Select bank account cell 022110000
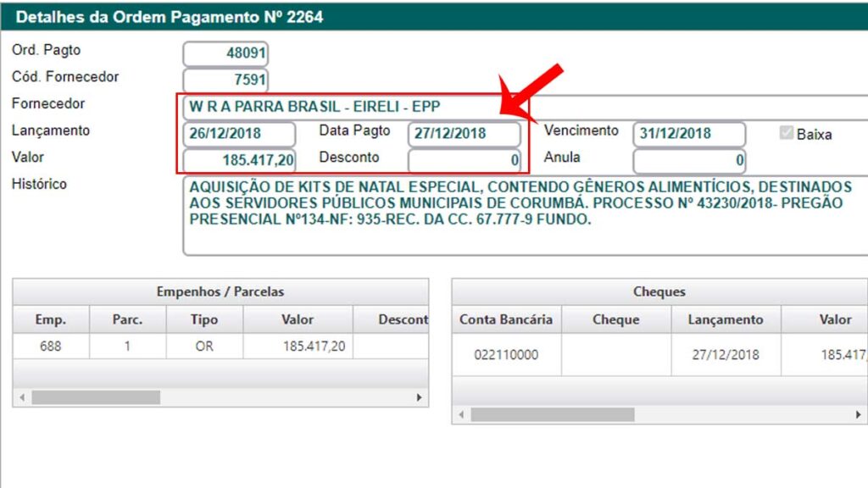Viewport: 868px width, 488px height. 506,355
